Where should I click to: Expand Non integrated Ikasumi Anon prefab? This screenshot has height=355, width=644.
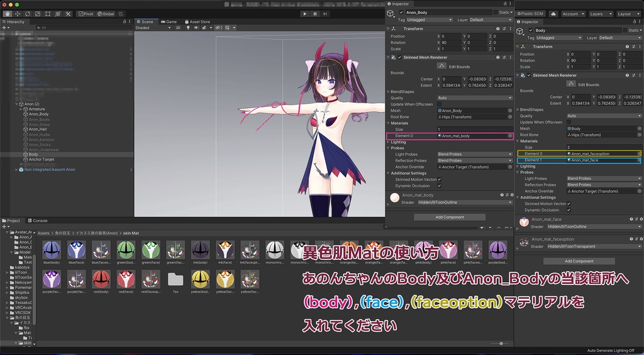17,170
